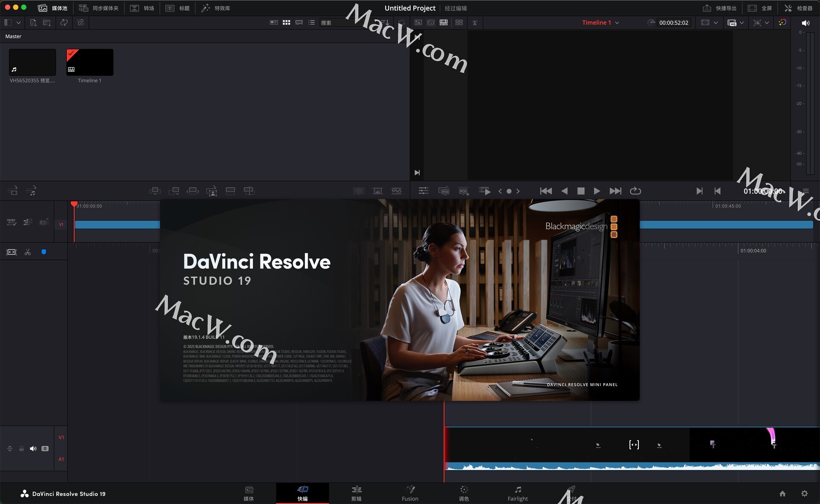Switch to the Fairlight page
820x504 pixels.
[518, 493]
